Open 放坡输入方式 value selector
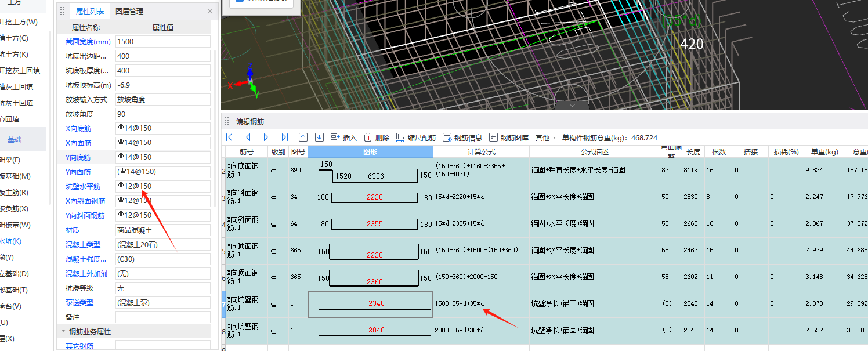Image resolution: width=868 pixels, height=351 pixels. coord(163,99)
